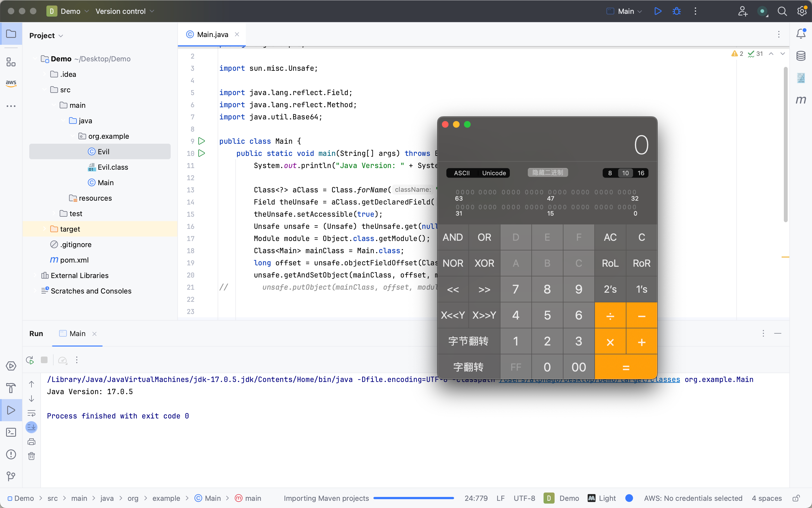Open the Maven tool window icon

tap(801, 100)
